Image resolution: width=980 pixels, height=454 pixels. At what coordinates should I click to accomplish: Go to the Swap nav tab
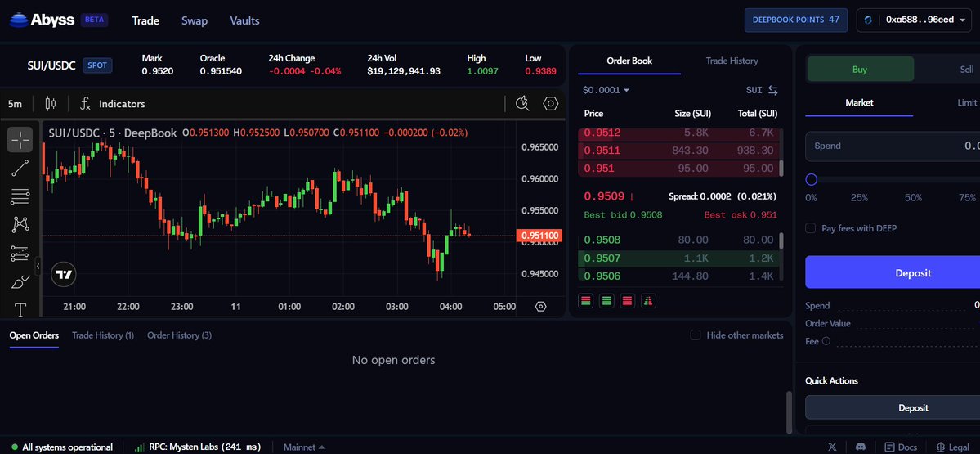click(195, 20)
